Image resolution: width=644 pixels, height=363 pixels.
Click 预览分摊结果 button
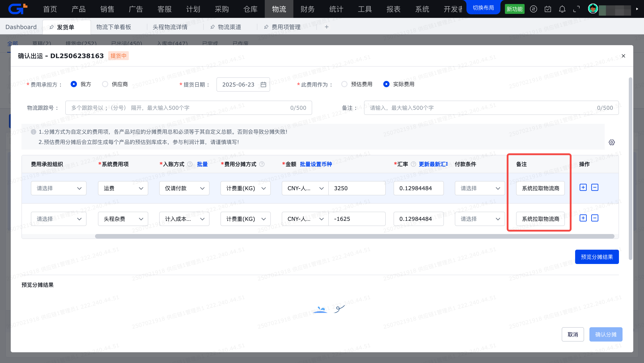click(x=597, y=257)
